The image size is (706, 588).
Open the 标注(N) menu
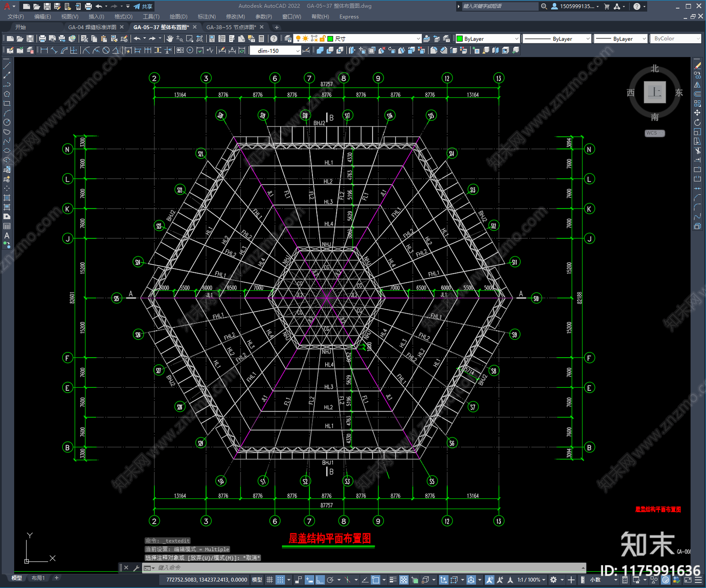coord(207,17)
